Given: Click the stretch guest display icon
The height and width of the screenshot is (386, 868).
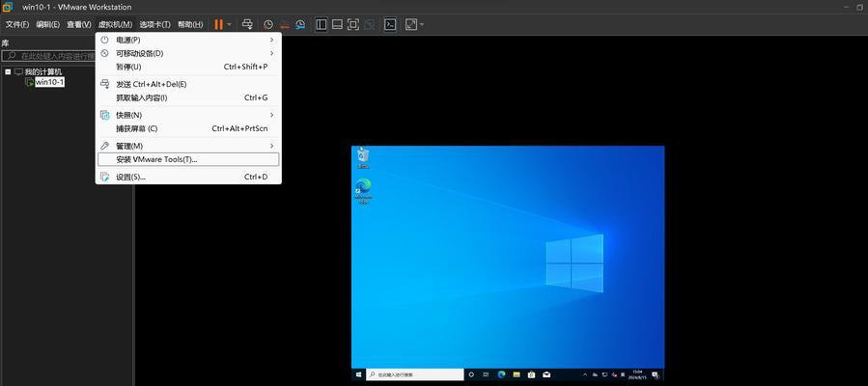Looking at the screenshot, I should pos(411,24).
